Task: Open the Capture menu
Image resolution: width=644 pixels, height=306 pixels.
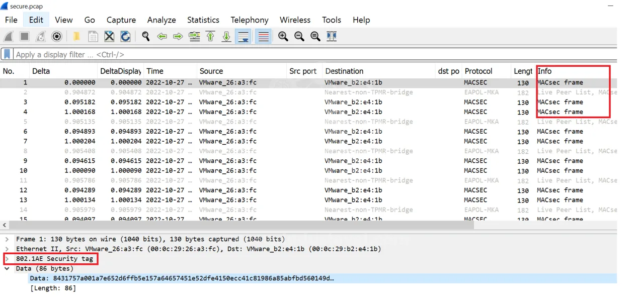Action: (121, 20)
